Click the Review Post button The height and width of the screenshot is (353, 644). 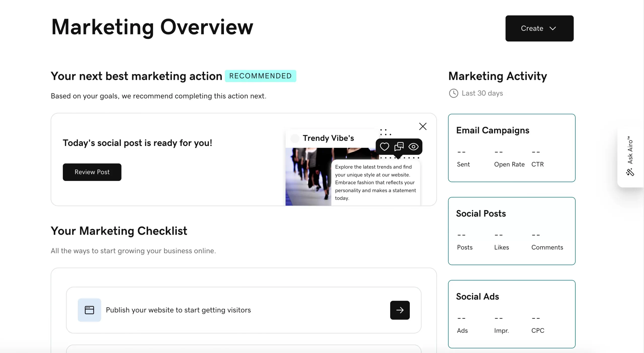click(x=92, y=172)
